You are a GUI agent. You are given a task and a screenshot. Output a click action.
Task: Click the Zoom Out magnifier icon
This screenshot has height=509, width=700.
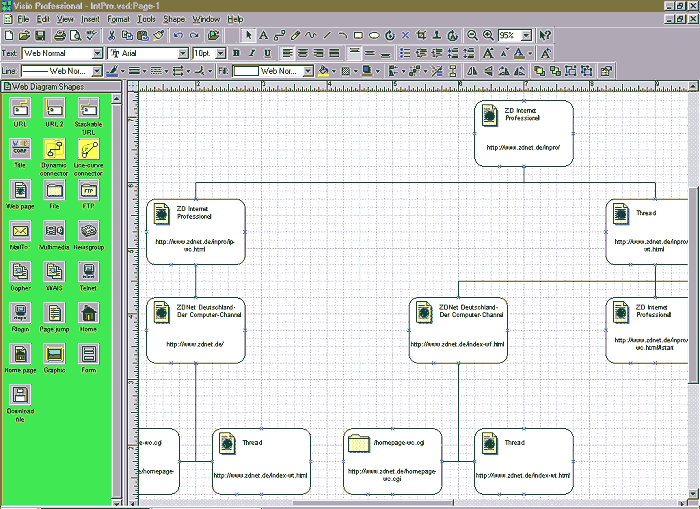472,35
